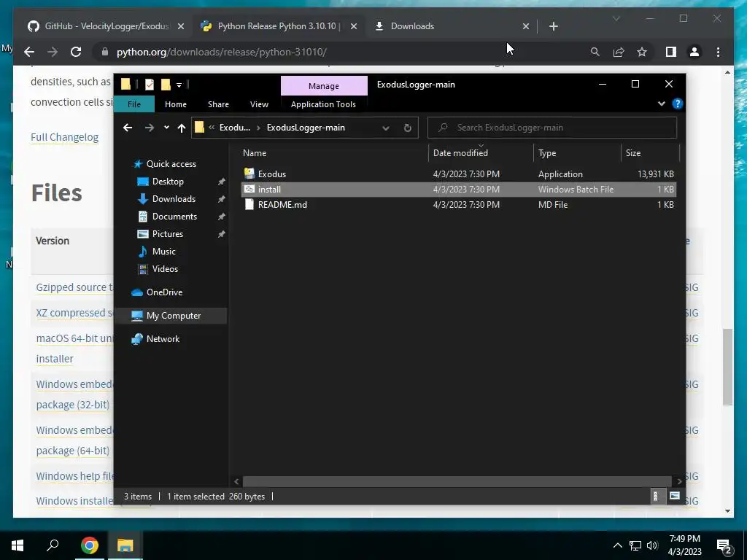This screenshot has width=747, height=560.
Task: Open address bar history dropdown
Action: tap(385, 128)
